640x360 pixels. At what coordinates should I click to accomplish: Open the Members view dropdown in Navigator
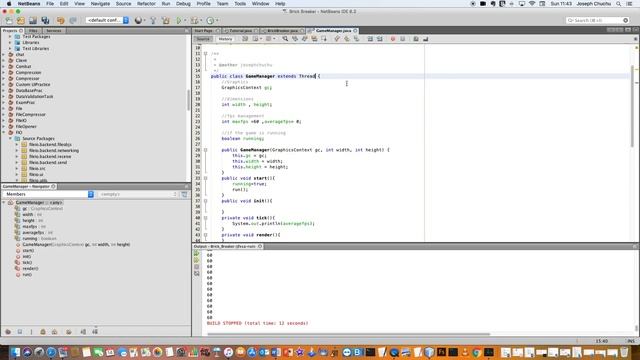[x=49, y=194]
